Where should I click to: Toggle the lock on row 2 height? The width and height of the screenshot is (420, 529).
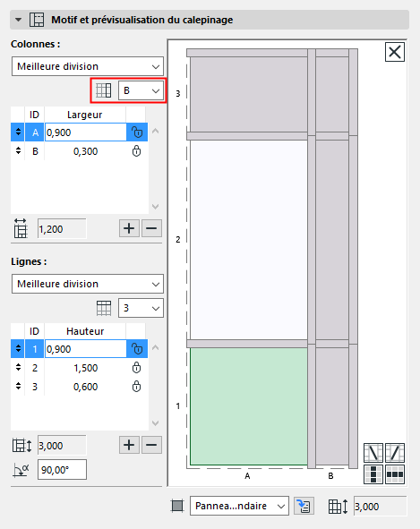click(136, 368)
